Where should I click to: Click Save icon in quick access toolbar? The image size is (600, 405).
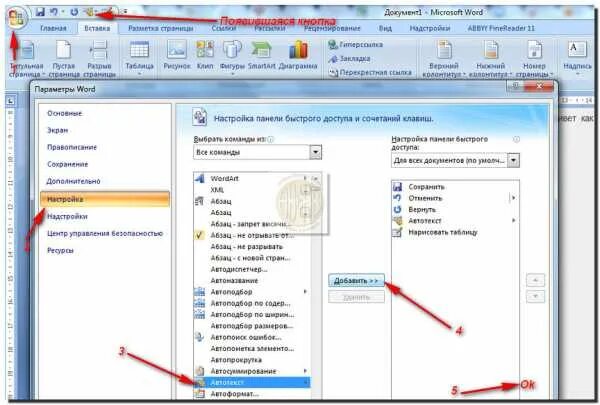point(40,12)
